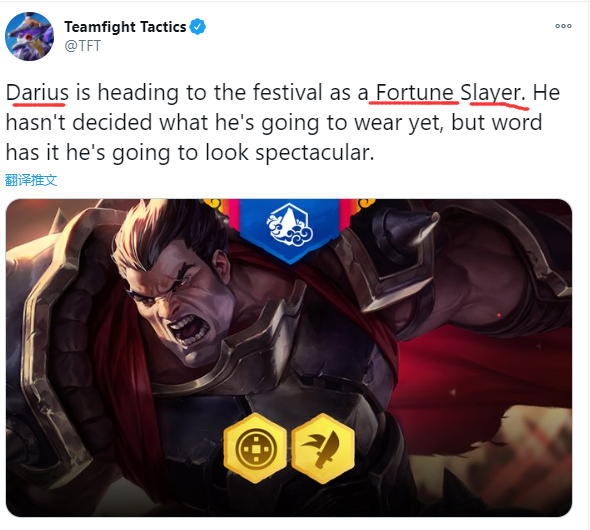Click the Teamfight Tactics profile avatar
Screen dimensions: 590x530
[29, 36]
